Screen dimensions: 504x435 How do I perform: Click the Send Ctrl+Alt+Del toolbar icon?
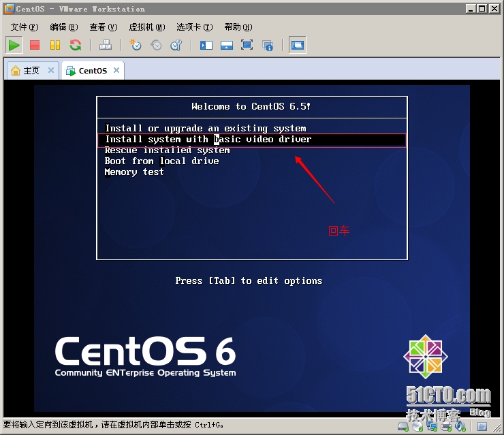106,46
